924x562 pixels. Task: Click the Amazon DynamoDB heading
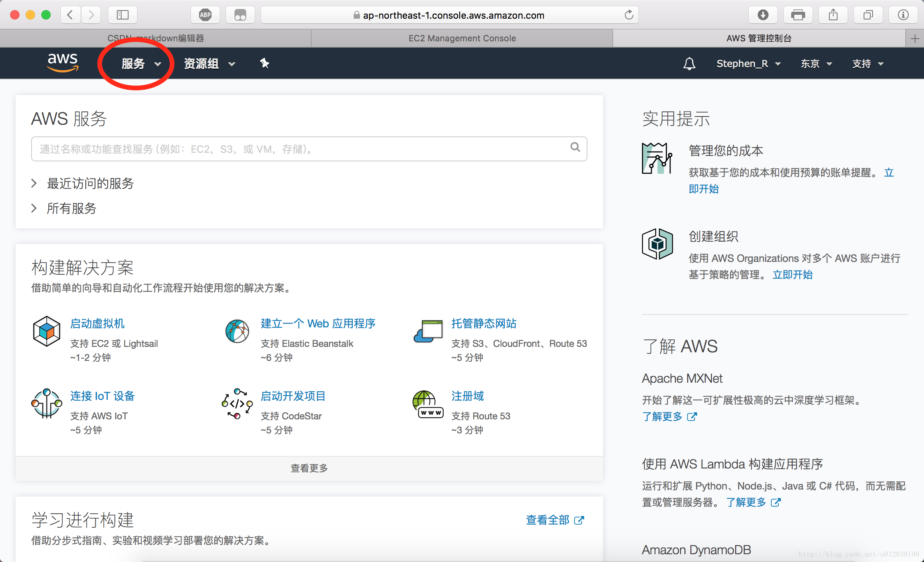(x=696, y=550)
